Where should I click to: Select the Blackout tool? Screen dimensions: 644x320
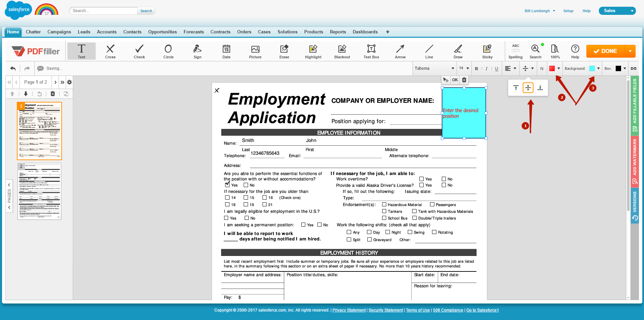coord(342,51)
